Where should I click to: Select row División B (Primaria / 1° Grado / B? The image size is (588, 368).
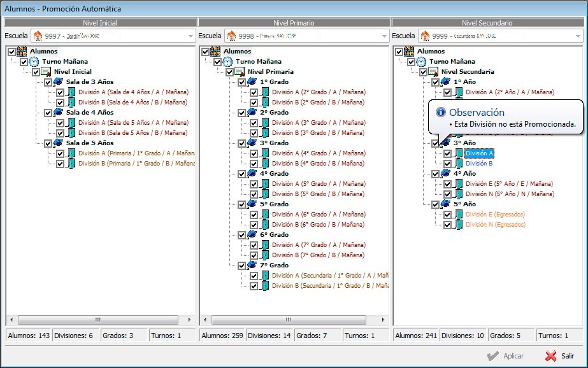click(136, 164)
